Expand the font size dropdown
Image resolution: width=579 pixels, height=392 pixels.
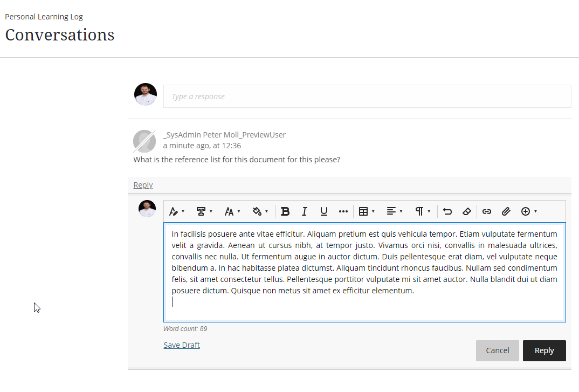coord(232,211)
